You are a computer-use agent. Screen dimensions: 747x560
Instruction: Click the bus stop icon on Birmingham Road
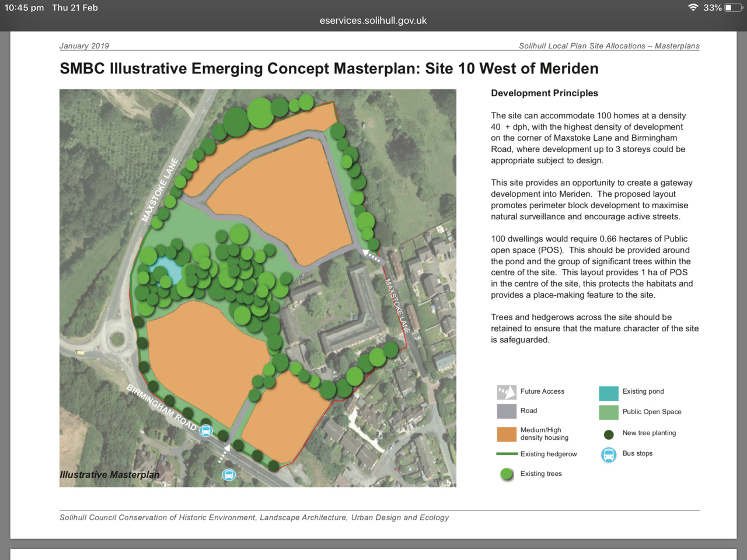(x=206, y=431)
